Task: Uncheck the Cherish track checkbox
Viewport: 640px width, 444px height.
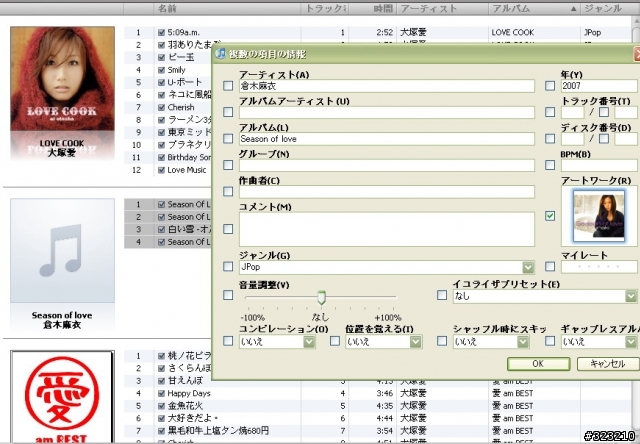Action: pyautogui.click(x=161, y=107)
